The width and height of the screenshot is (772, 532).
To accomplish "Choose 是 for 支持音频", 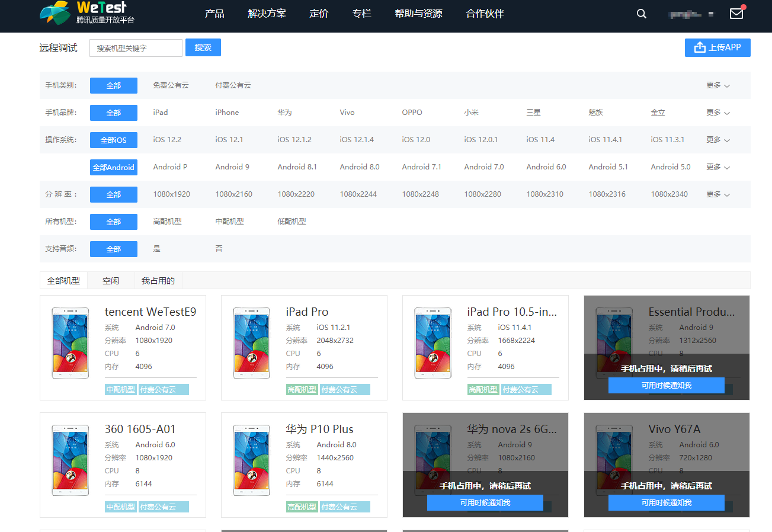I will (156, 249).
